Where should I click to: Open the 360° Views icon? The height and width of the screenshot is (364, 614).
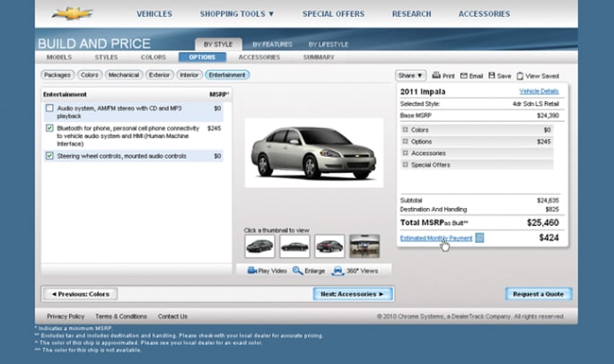click(338, 270)
